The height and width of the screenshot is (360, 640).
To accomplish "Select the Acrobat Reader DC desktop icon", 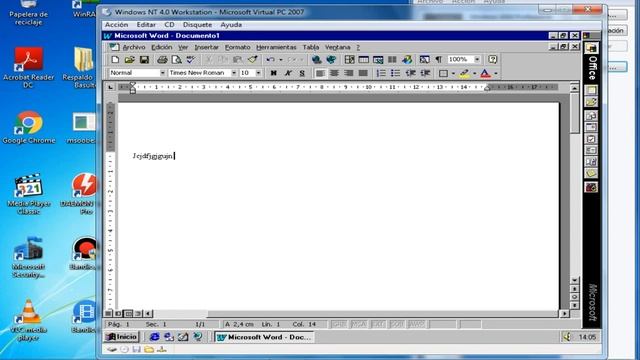I will click(x=28, y=68).
